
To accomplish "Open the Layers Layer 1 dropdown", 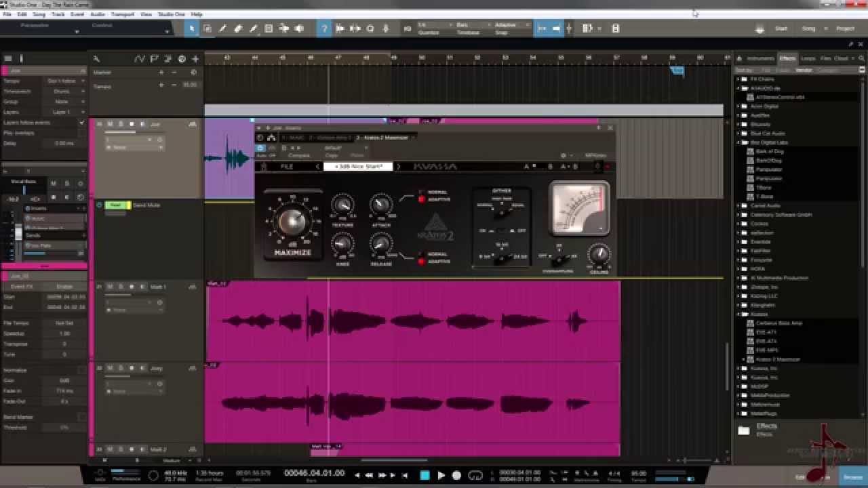I will point(64,112).
